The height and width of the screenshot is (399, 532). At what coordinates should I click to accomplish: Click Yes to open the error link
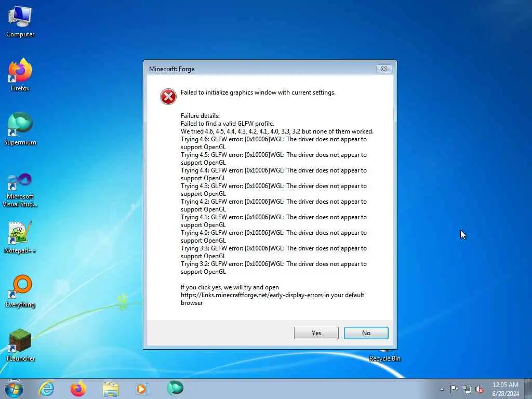point(316,333)
